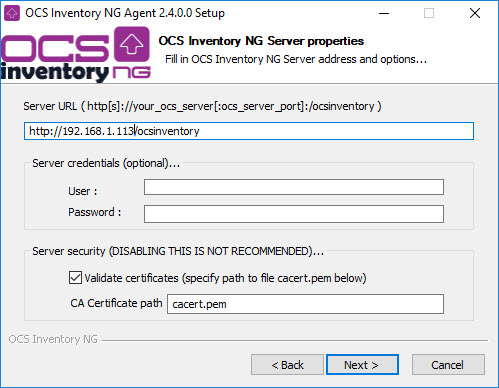Image resolution: width=499 pixels, height=388 pixels.
Task: Click the Server credentials (optional) group label
Action: click(106, 163)
